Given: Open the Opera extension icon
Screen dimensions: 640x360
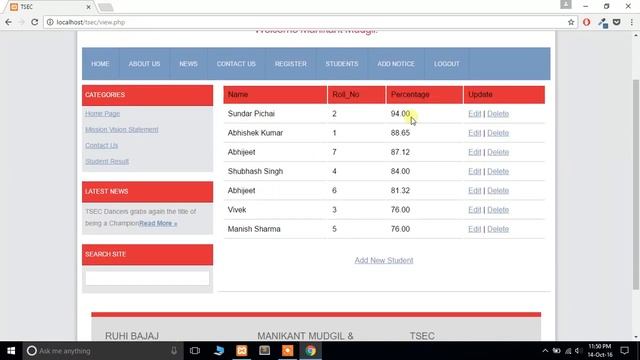Looking at the screenshot, I should click(587, 22).
